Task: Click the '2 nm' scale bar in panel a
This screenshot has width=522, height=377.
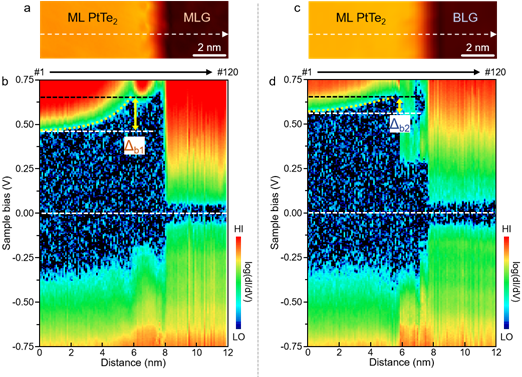Action: coord(209,50)
